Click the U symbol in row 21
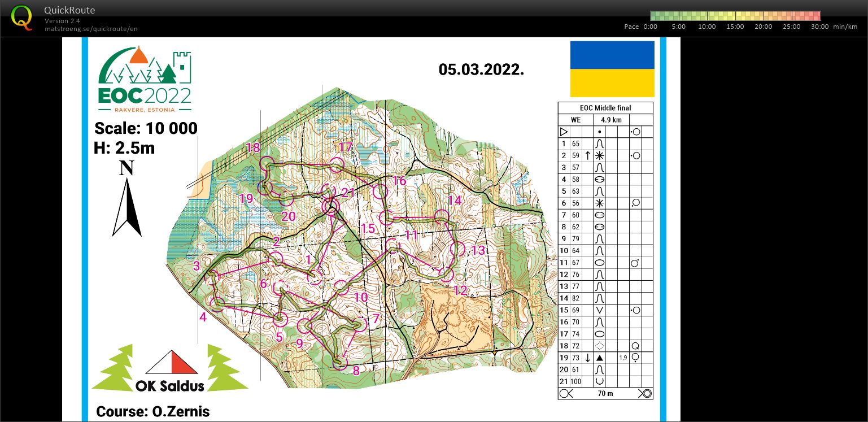 [x=600, y=381]
